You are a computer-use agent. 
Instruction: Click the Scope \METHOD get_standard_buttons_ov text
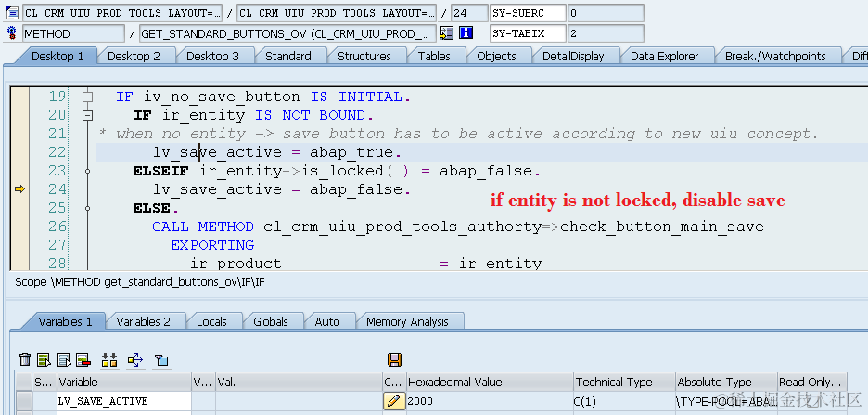(x=140, y=282)
